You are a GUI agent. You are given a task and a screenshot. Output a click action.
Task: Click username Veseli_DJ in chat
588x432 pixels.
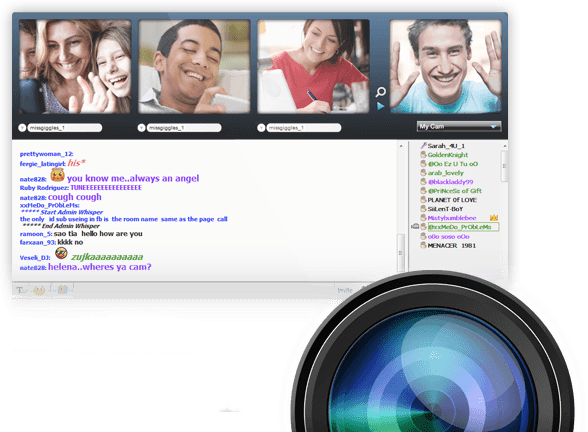[35, 258]
